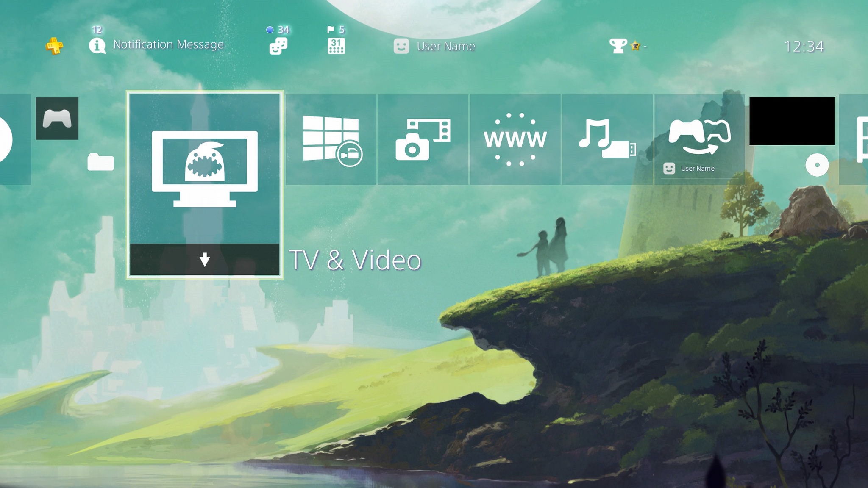Open the white folder icon
Screen dimensions: 868x488
100,162
